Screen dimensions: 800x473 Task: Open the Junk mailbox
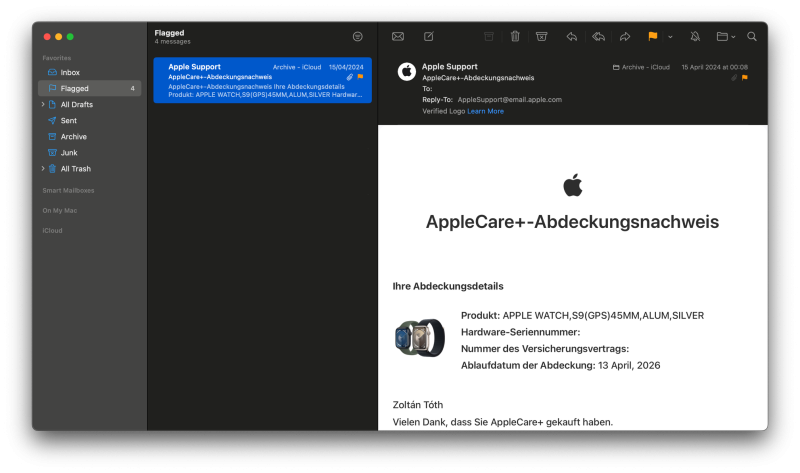pos(89,153)
